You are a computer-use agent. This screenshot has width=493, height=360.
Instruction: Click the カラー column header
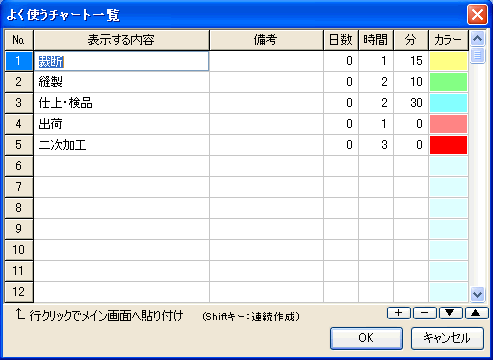[448, 40]
